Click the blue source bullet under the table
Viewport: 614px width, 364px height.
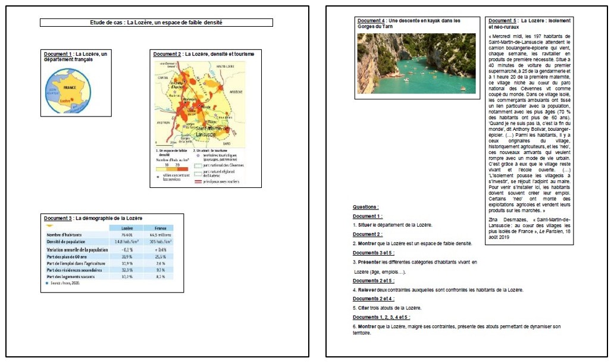[48, 283]
